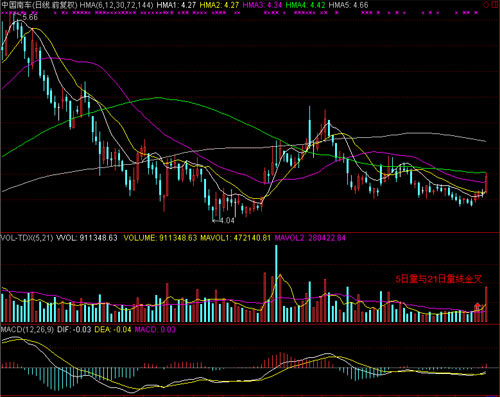This screenshot has width=500, height=397.
Task: Click the tallest cyan volume bar
Action: coord(276,284)
